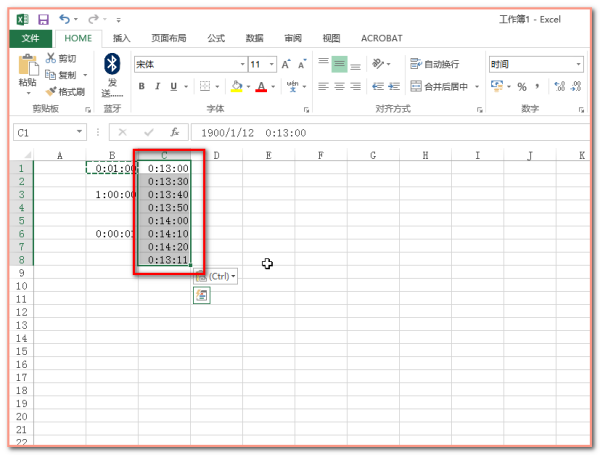
Task: Toggle Italic formatting
Action: tap(158, 87)
